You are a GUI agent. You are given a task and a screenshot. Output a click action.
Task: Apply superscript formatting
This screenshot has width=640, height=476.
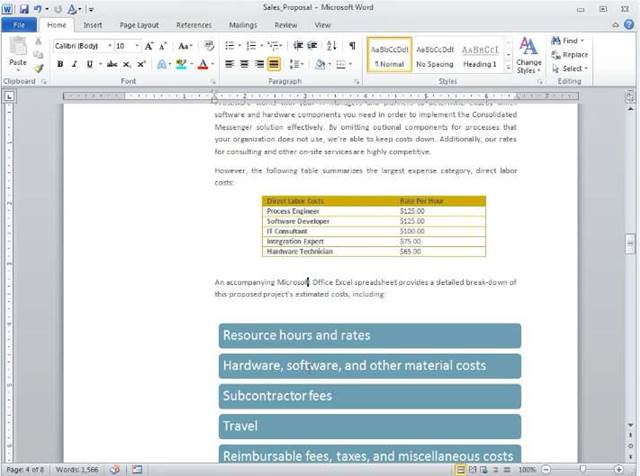pos(141,64)
